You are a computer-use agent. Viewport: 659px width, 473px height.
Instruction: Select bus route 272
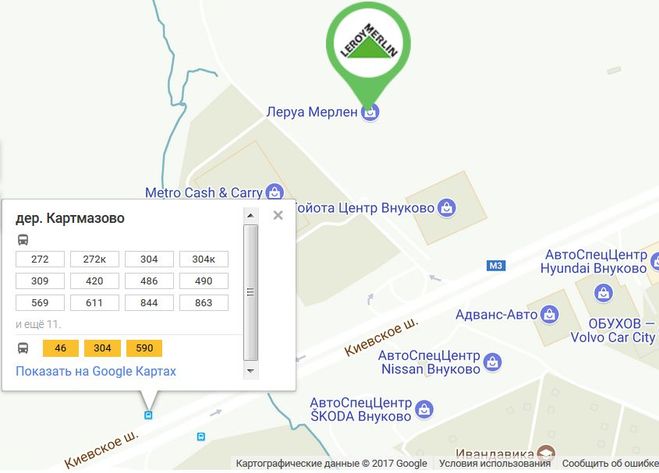(40, 259)
